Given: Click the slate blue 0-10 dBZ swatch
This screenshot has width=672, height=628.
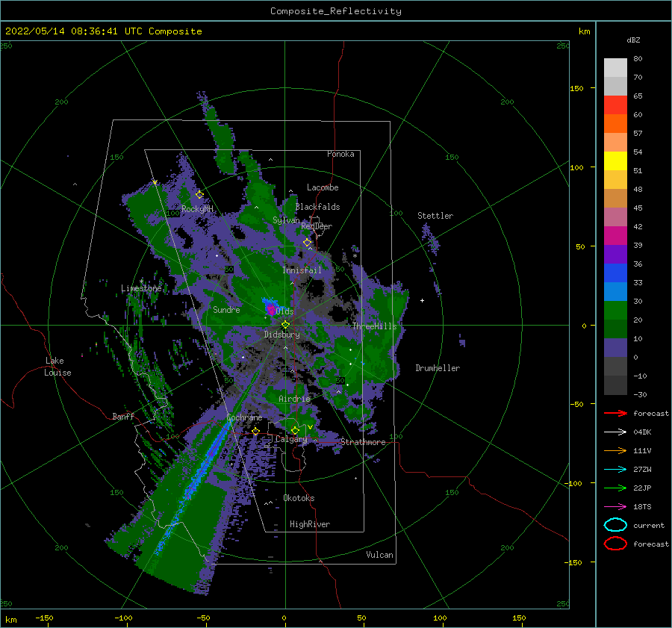Looking at the screenshot, I should (615, 348).
